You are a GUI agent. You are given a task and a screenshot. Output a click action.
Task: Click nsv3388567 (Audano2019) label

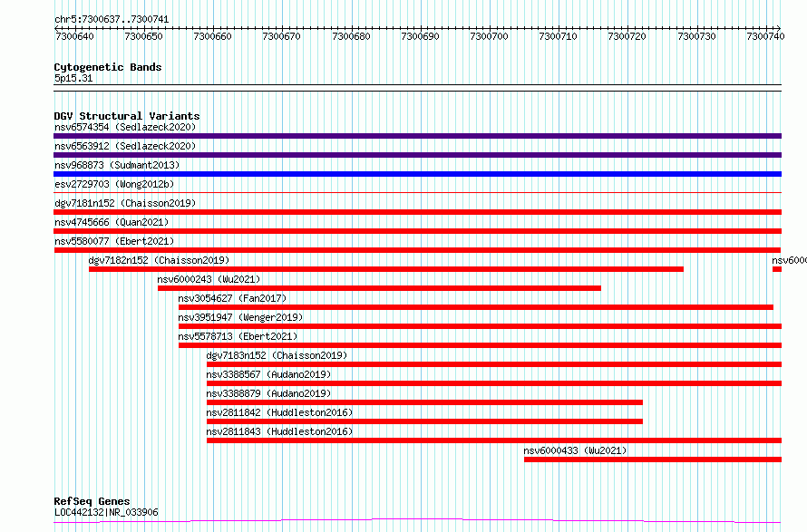(268, 374)
